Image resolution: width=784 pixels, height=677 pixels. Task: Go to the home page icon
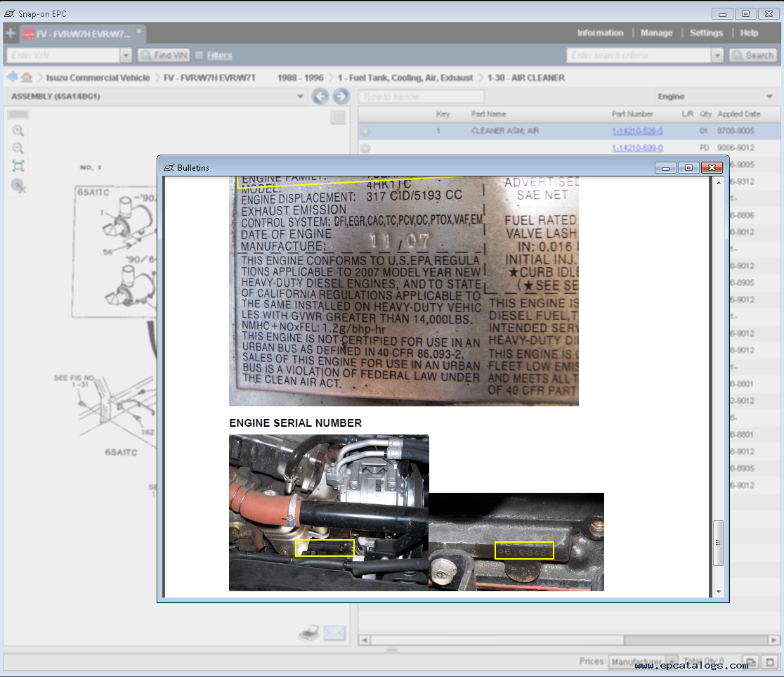[27, 77]
